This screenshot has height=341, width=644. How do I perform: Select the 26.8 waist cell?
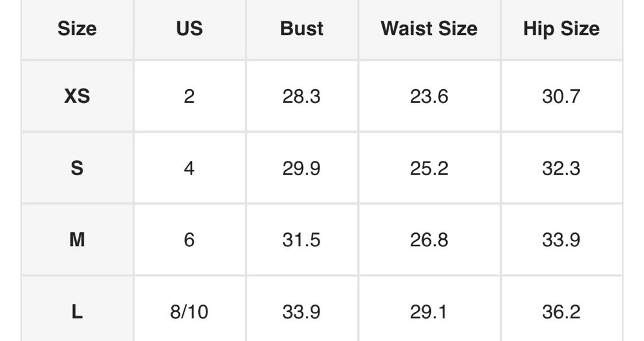click(x=429, y=240)
